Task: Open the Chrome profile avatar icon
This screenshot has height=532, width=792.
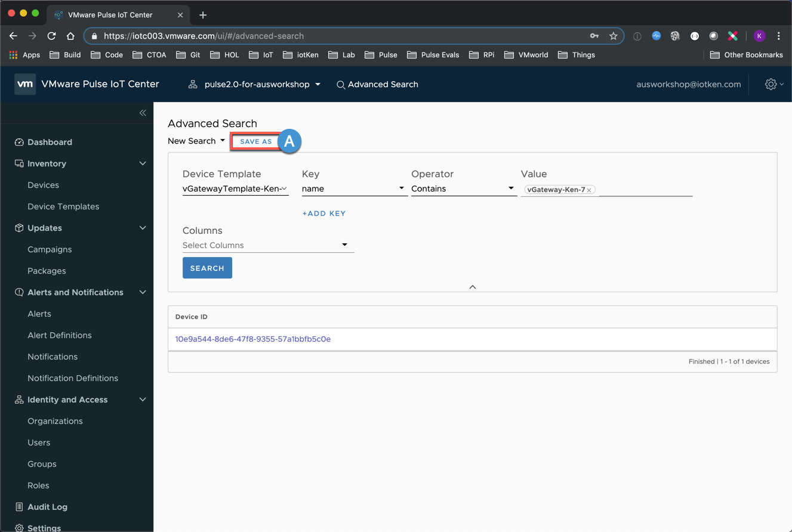Action: pyautogui.click(x=759, y=36)
